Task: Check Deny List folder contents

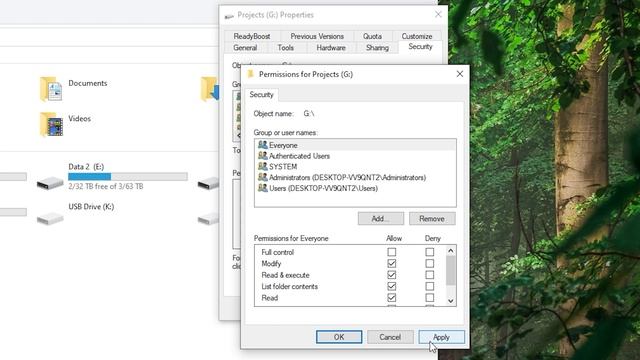Action: pos(429,286)
